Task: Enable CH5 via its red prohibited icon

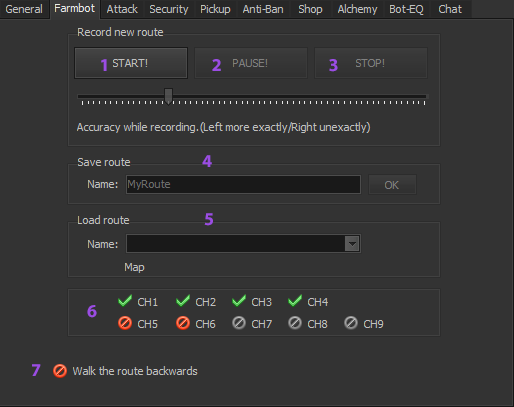Action: (x=125, y=323)
